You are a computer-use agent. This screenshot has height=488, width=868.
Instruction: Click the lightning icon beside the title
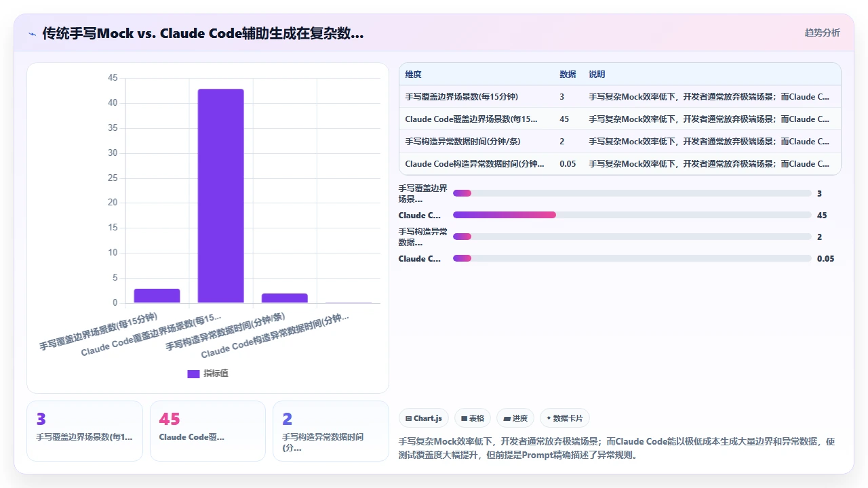tap(33, 33)
